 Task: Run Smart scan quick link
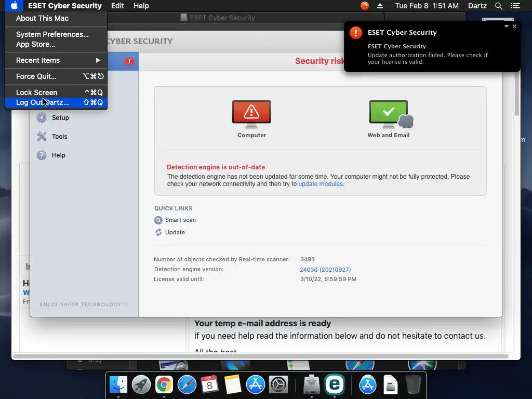pos(180,220)
